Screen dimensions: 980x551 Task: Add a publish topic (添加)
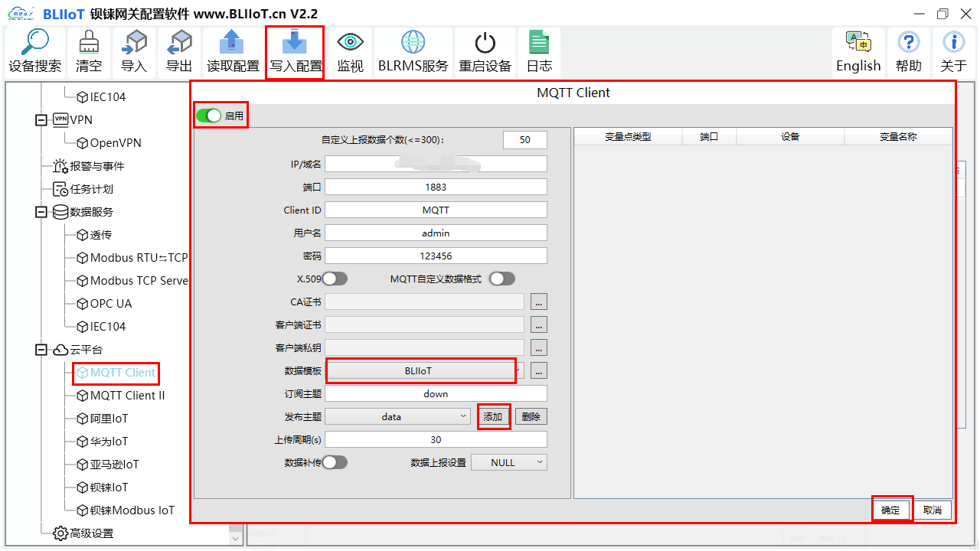493,416
